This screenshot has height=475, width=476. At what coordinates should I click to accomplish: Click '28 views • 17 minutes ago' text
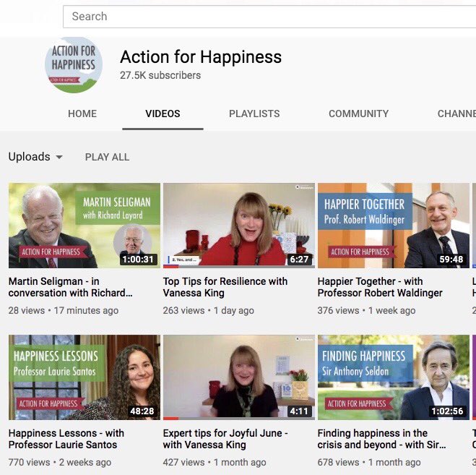[x=64, y=311]
